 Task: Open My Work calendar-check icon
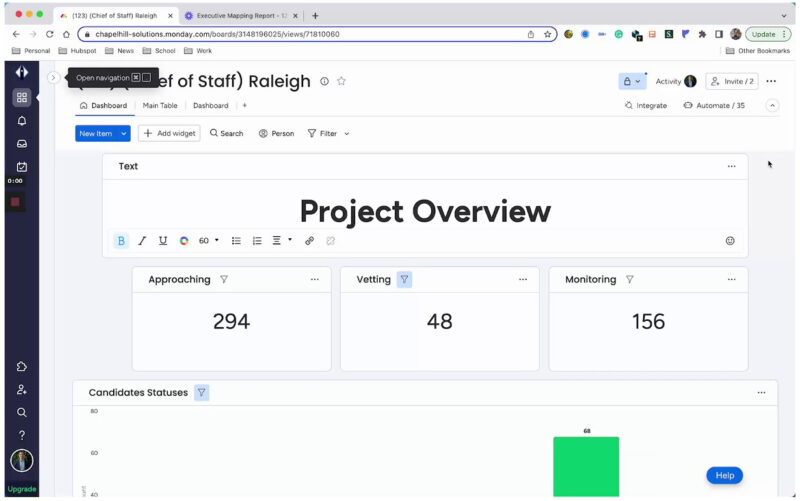pyautogui.click(x=22, y=167)
